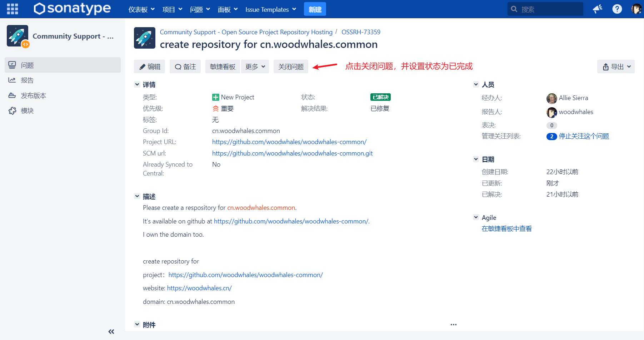Click the woodwhales reporter name
The image size is (644, 340).
[x=576, y=112]
